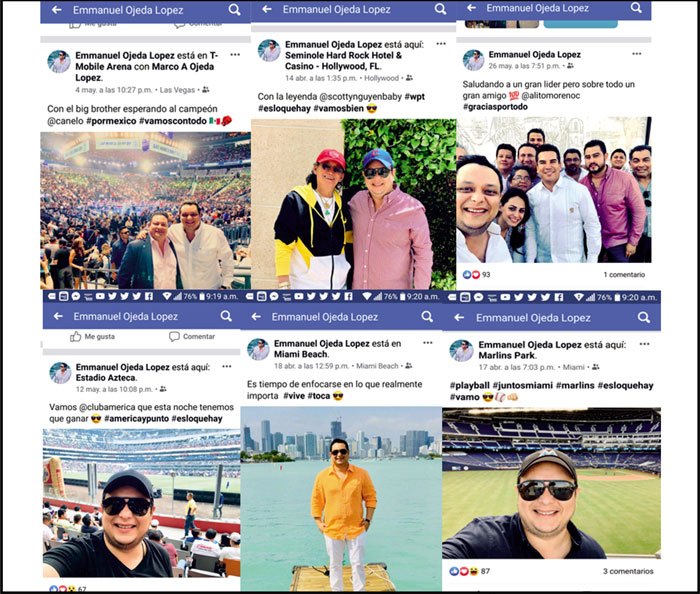This screenshot has width=700, height=594.
Task: Tap back arrow above Estadio Azteca post
Action: (58, 316)
